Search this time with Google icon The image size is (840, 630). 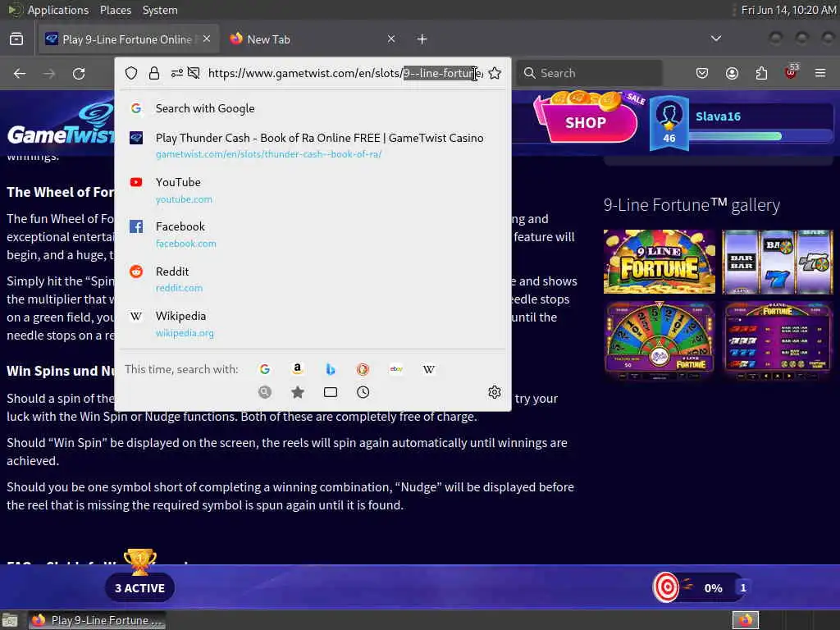[265, 369]
